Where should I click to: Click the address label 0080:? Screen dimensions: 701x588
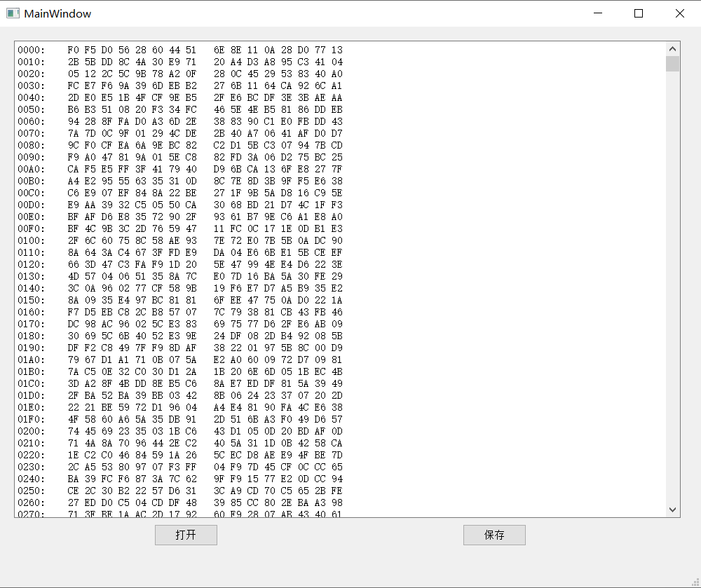[32, 145]
